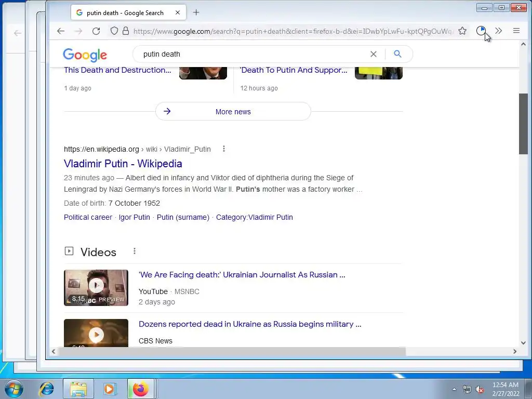Open 'Vladimir Putin - Wikipedia' result
The height and width of the screenshot is (399, 532).
point(123,164)
